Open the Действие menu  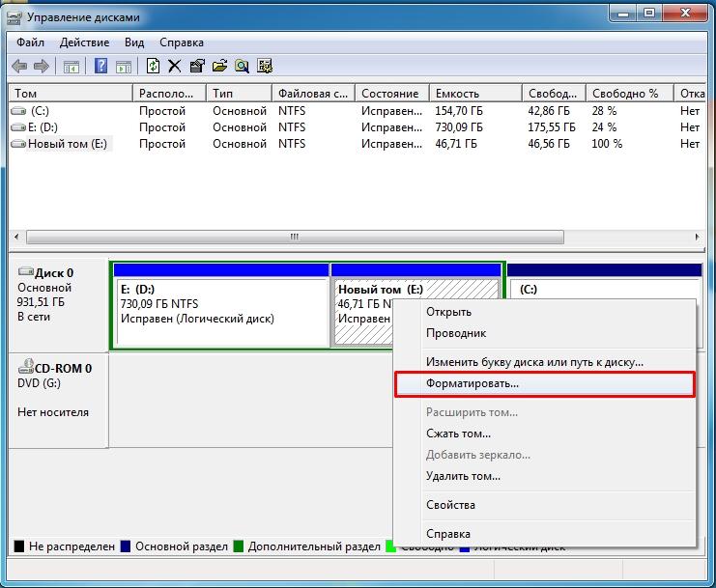[x=84, y=42]
